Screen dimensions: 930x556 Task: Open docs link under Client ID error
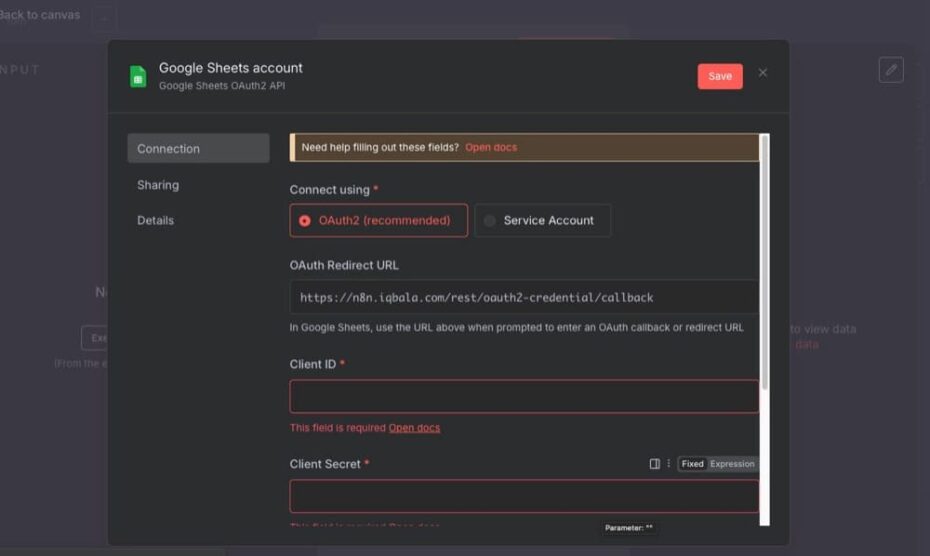(414, 427)
